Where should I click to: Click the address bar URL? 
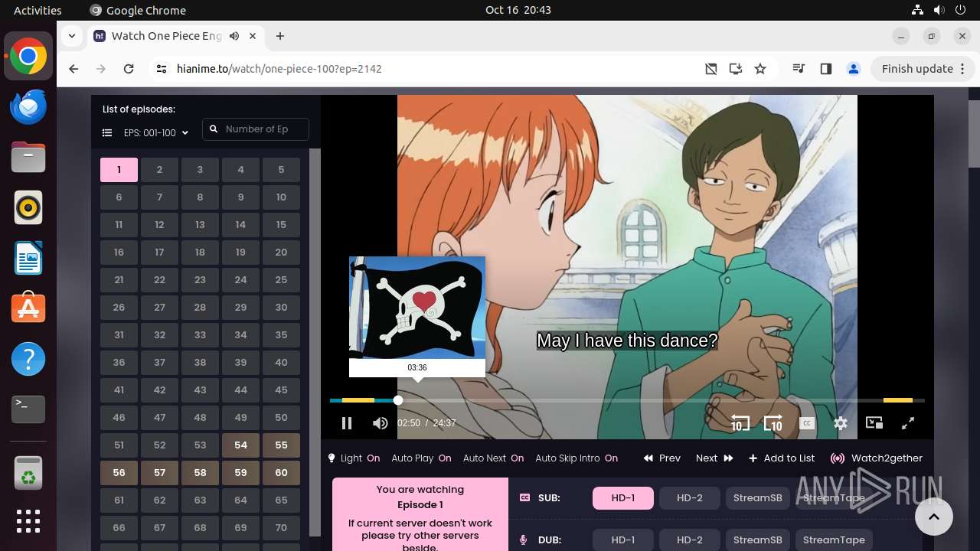point(279,69)
